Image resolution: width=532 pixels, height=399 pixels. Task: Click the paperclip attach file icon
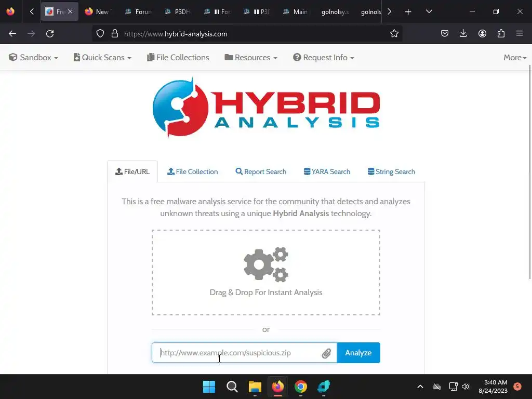(326, 353)
